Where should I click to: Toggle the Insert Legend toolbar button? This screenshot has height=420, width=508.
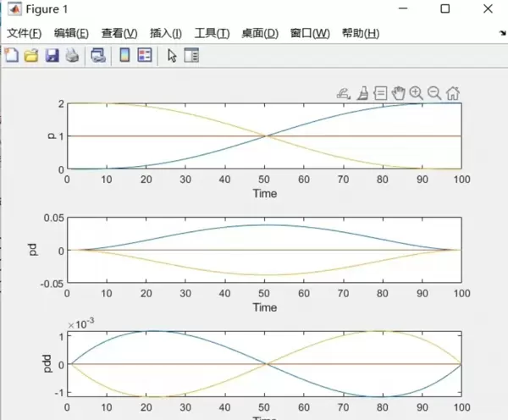145,56
